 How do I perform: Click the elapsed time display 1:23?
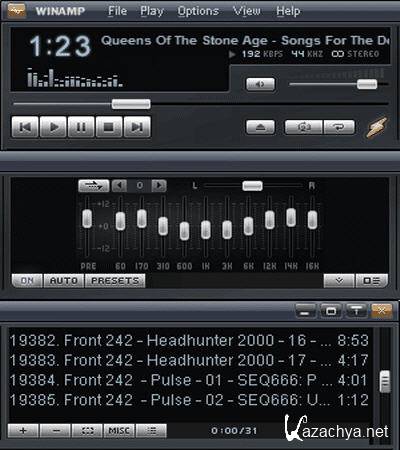[60, 46]
